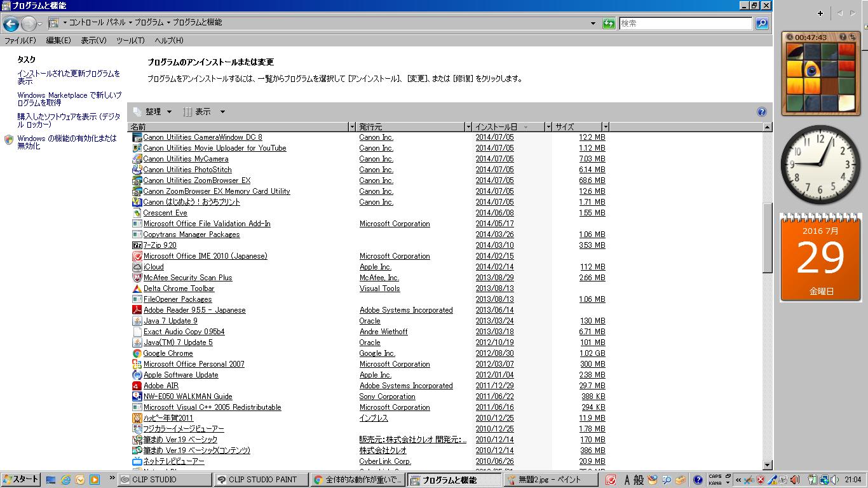Open the ファイル(F) menu
Screen dimensions: 868x488
20,41
